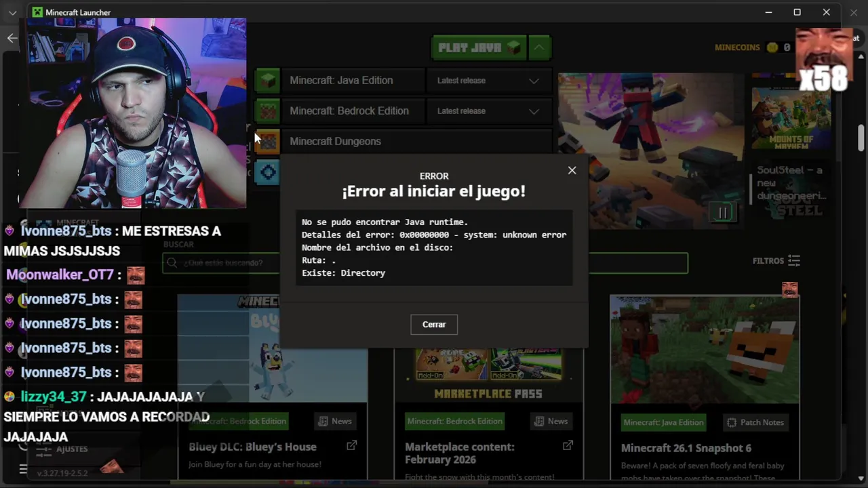Click the Minecraft Launcher title bar icon
This screenshot has width=868, height=488.
click(37, 12)
